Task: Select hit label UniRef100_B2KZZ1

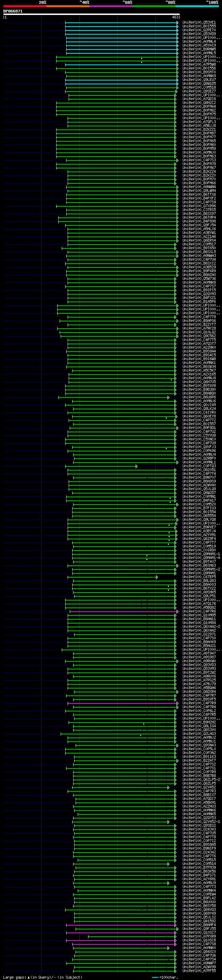Action: (199, 130)
